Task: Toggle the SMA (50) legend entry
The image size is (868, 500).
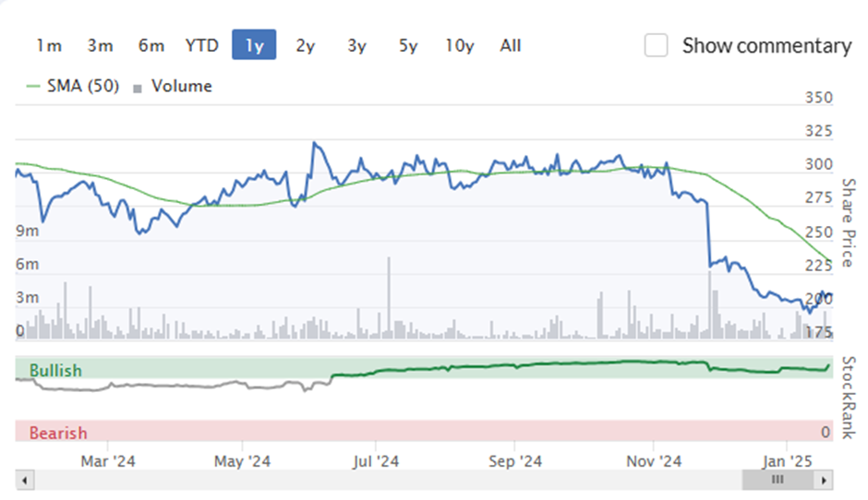Action: click(x=73, y=87)
